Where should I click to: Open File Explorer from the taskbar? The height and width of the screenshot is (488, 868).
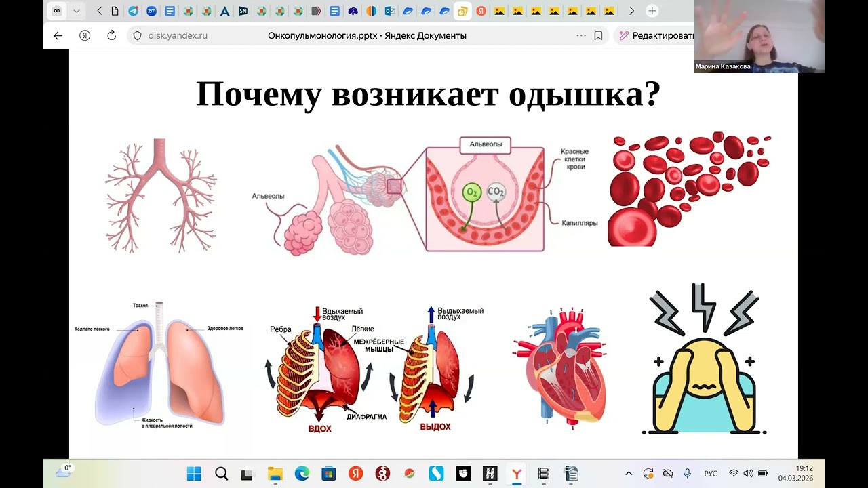tap(275, 473)
